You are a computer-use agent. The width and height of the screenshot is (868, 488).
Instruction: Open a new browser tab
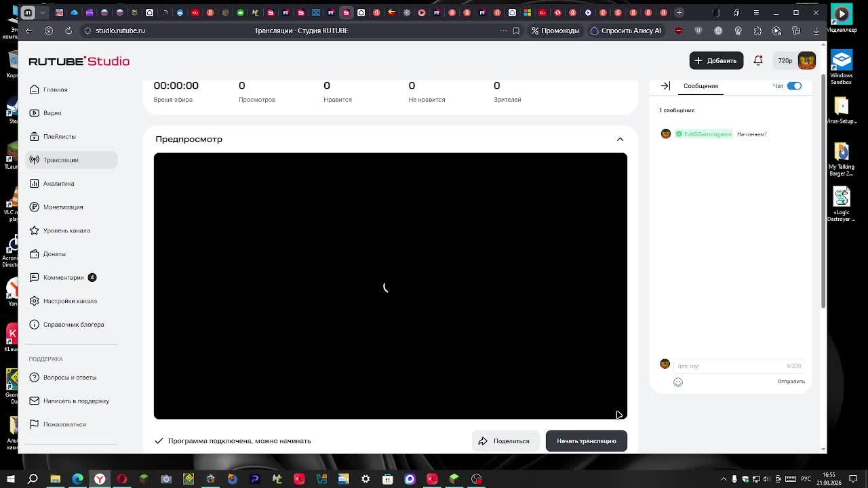click(679, 12)
